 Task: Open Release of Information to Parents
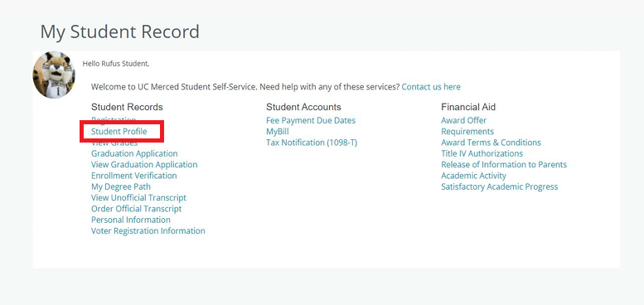tap(504, 165)
